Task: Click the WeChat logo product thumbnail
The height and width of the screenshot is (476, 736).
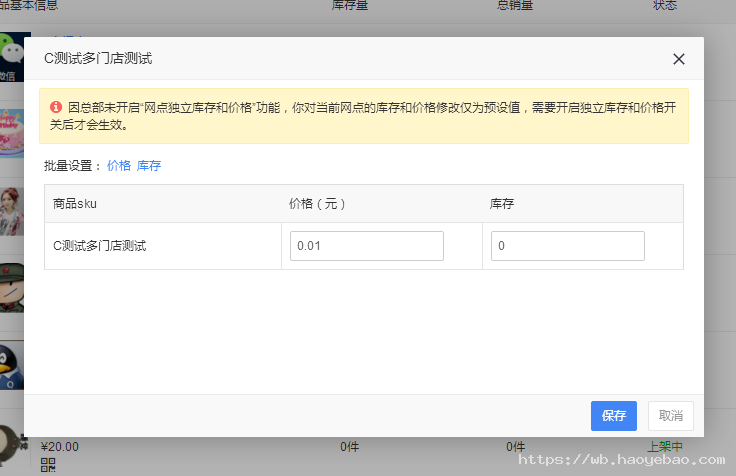Action: 11,55
